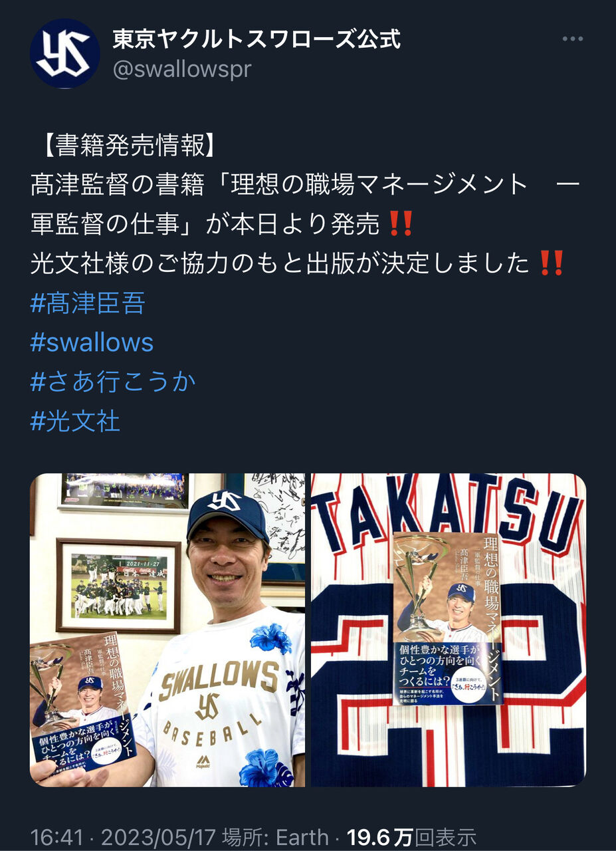Screen dimensions: 616x851
Task: View right photo of TAKATSU jersey
Action: (449, 630)
